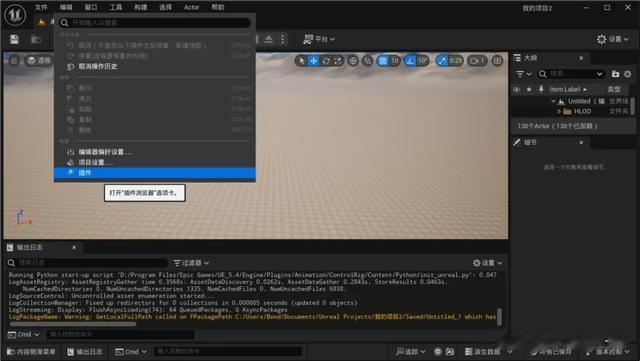Expand the HLOD folder in Outliner
Viewport: 640px width, 361px height.
pos(559,111)
